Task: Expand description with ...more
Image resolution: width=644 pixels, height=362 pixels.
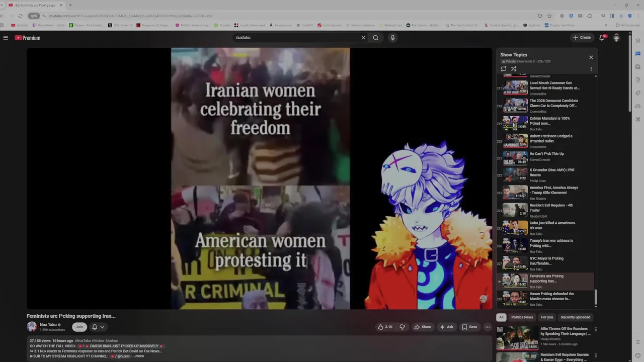Action: point(138,356)
